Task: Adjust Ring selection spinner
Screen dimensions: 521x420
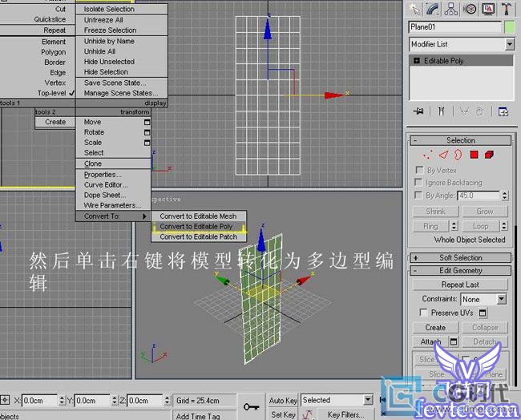Action: (x=454, y=226)
